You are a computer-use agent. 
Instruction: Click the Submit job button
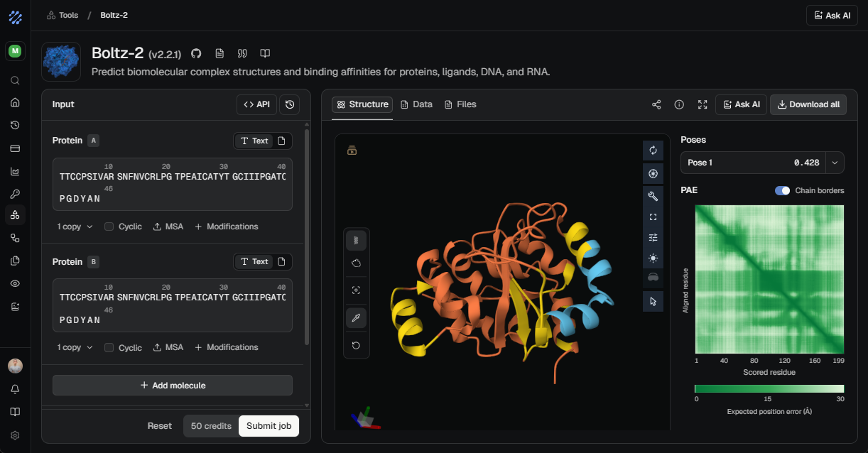(x=268, y=426)
